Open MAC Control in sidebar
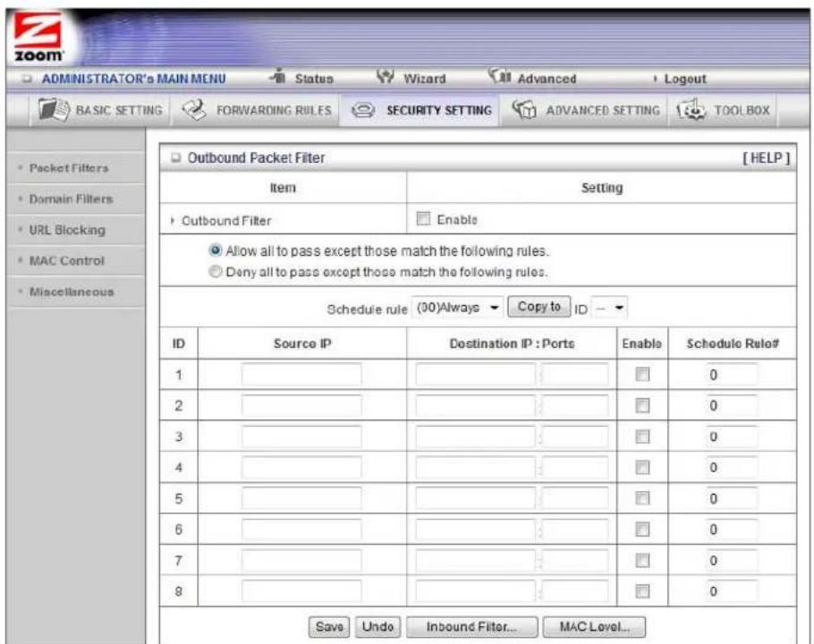Viewport: 814px width, 644px height. click(x=66, y=260)
